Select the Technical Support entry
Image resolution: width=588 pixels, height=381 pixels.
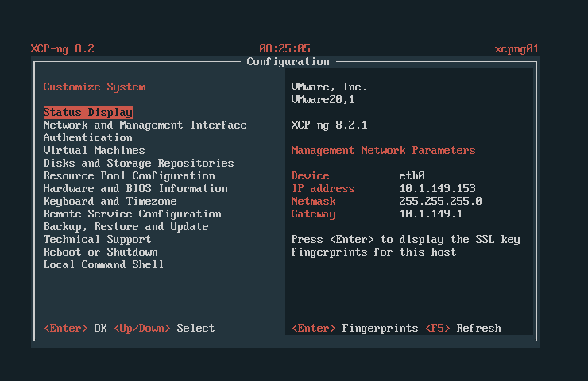click(x=97, y=240)
